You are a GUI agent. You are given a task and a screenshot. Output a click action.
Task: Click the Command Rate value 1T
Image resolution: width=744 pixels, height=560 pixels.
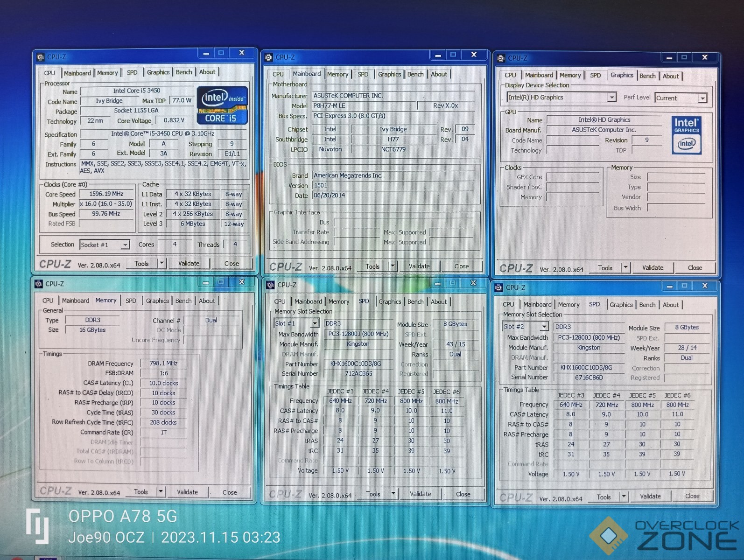pyautogui.click(x=163, y=432)
